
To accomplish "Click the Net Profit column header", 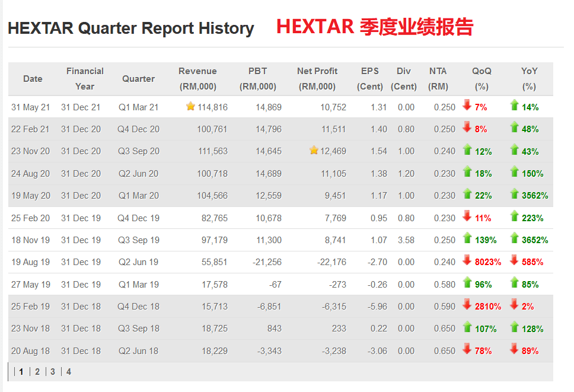I will click(x=317, y=79).
